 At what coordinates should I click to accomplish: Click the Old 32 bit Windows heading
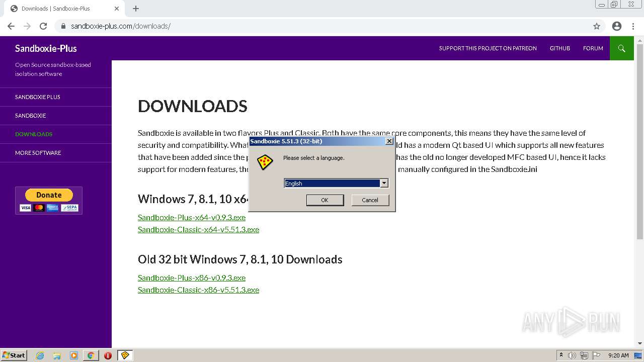[x=240, y=259]
